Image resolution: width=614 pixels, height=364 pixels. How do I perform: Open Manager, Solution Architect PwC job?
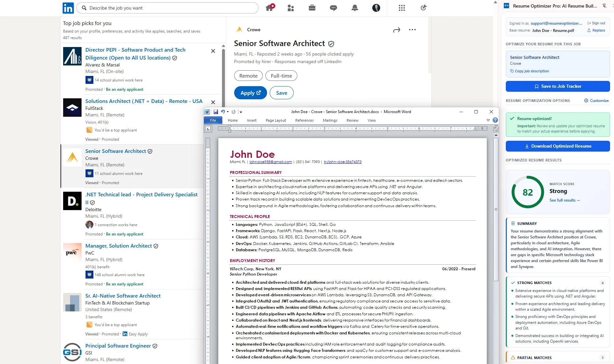tap(119, 246)
